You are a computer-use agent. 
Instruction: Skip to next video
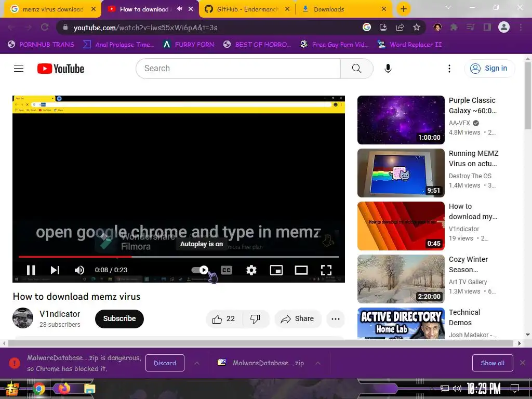55,270
